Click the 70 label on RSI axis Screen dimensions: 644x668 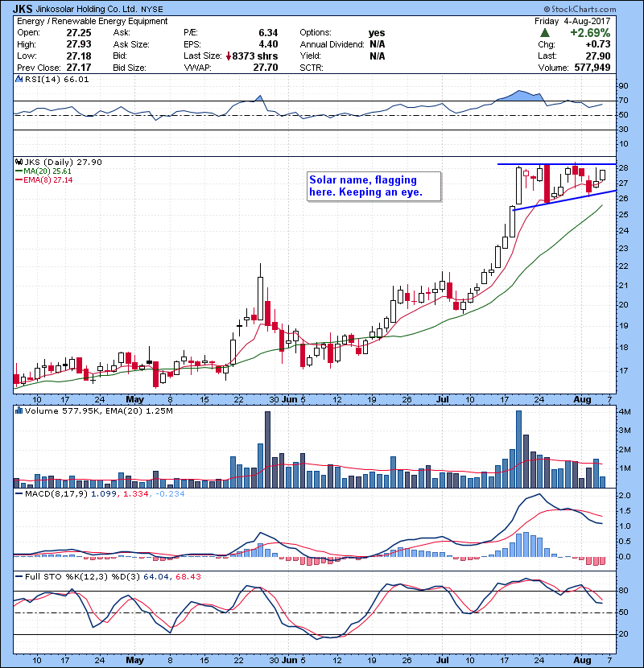(623, 101)
